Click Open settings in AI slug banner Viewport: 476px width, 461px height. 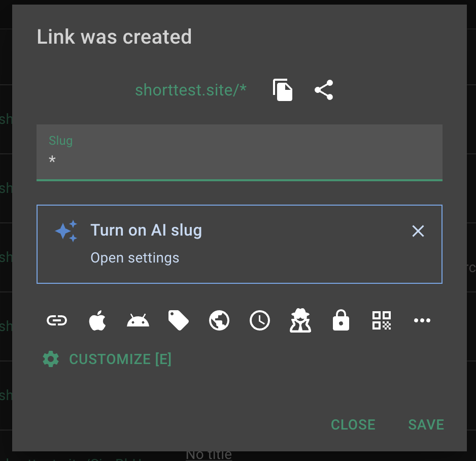coord(135,258)
